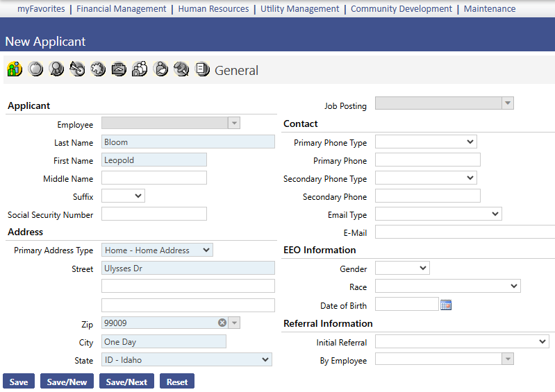This screenshot has height=392, width=555.
Task: Focus the Social Security Number field
Action: 154,214
